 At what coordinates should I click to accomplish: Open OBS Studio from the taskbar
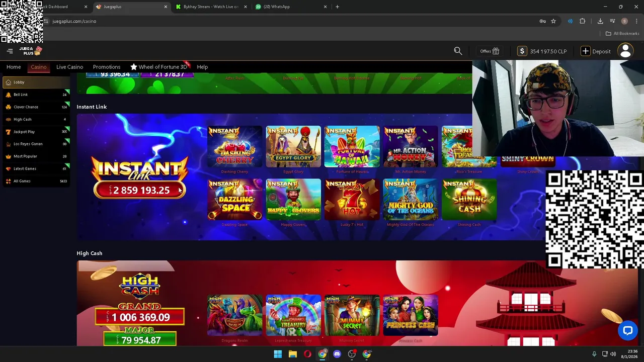click(x=352, y=354)
